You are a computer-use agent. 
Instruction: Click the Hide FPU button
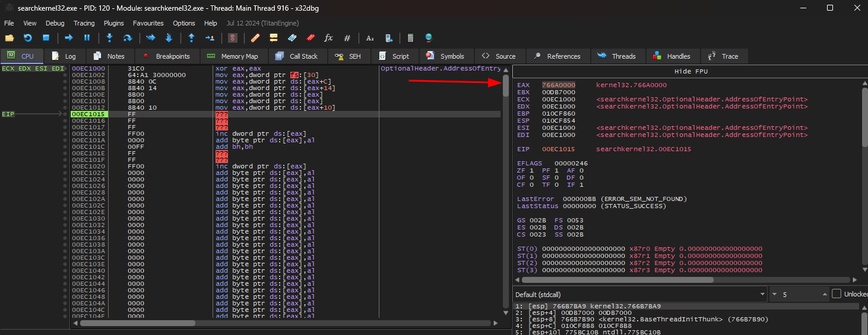[x=690, y=71]
